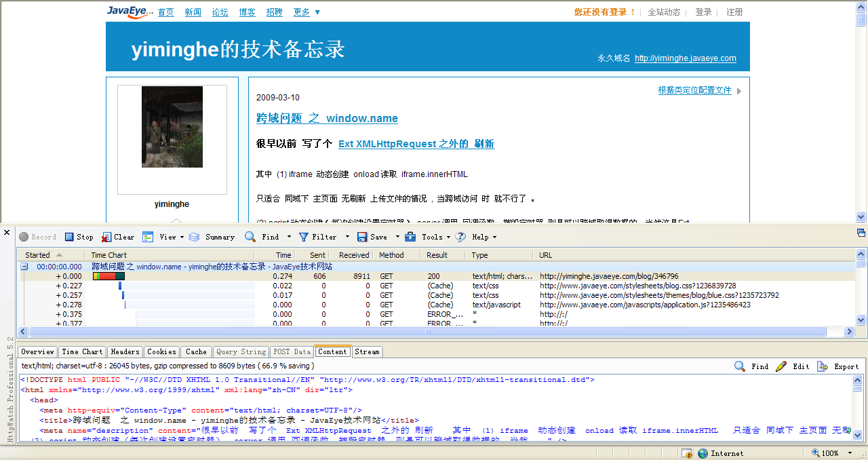Viewport: 868px width, 460px height.
Task: Click the Export icon in Content pane
Action: pyautogui.click(x=823, y=366)
